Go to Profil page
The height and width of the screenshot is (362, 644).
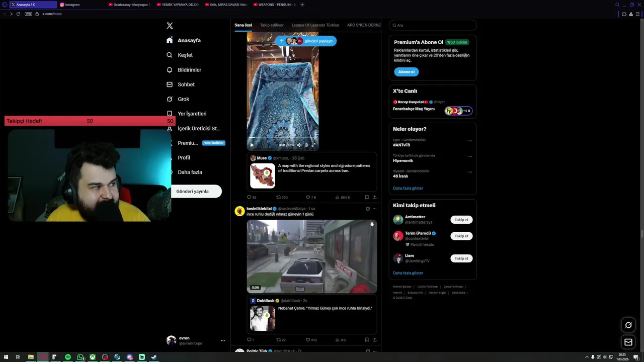click(x=178, y=157)
